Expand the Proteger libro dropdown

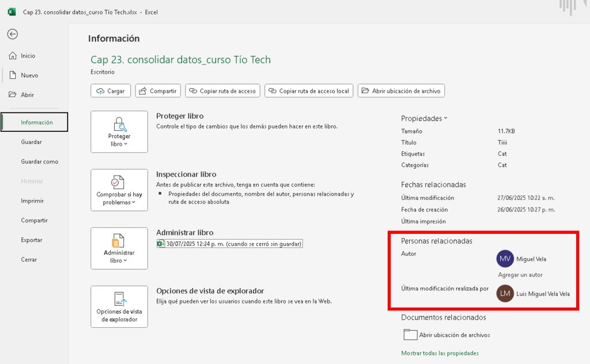click(119, 132)
